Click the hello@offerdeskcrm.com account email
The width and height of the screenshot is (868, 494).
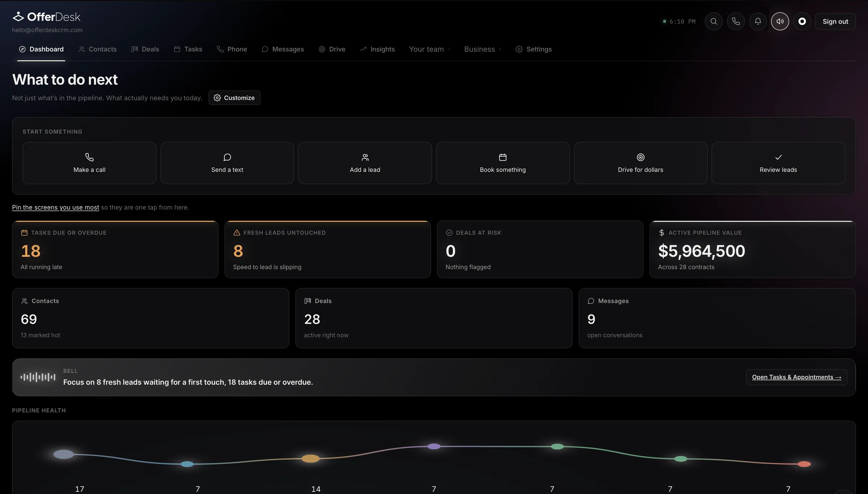point(47,30)
